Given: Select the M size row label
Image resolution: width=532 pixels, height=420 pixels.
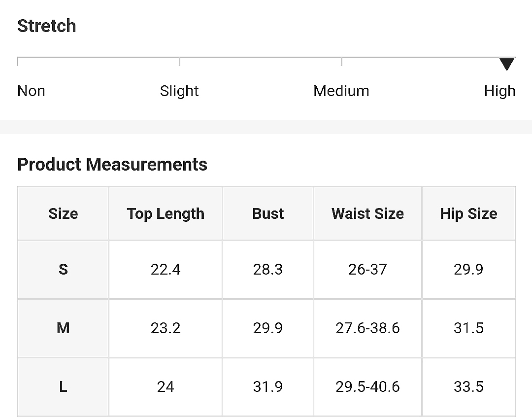Looking at the screenshot, I should [x=63, y=328].
